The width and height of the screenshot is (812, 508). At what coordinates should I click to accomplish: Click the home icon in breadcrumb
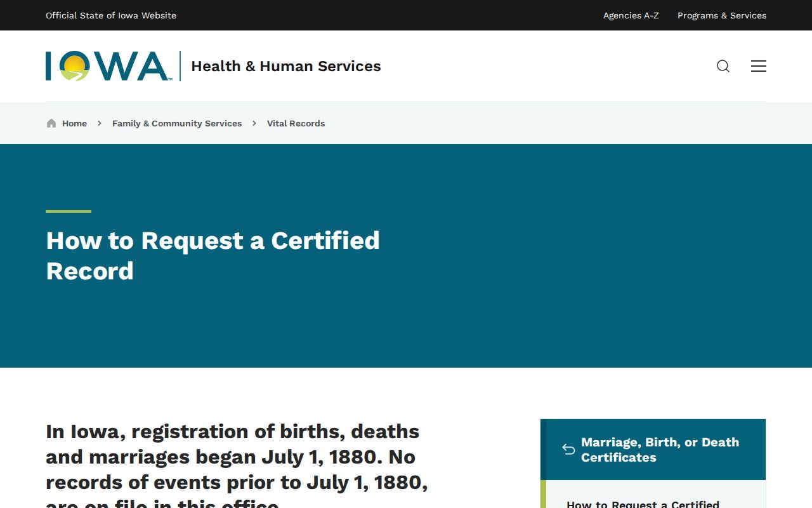tap(51, 123)
